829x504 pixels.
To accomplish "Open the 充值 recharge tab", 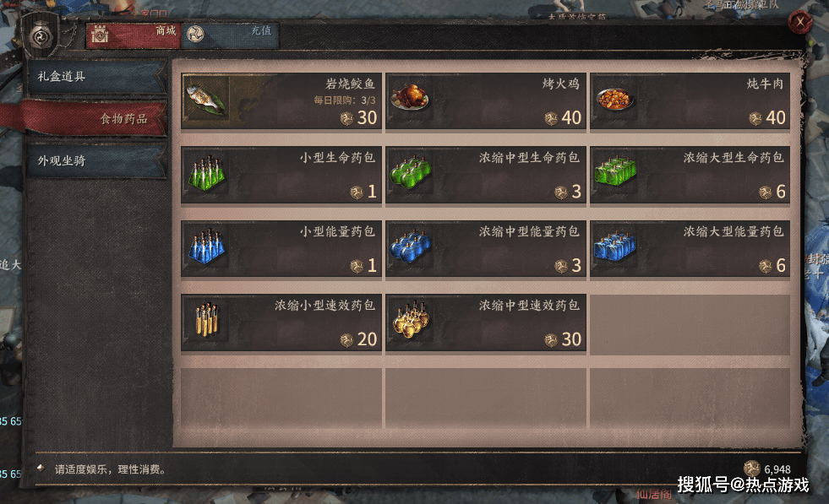I will pos(231,35).
